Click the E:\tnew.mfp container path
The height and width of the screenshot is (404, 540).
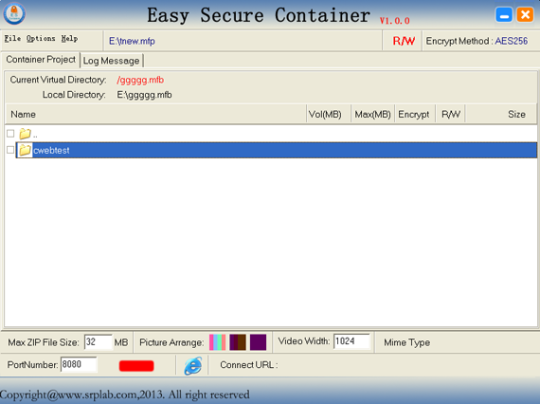(x=132, y=41)
